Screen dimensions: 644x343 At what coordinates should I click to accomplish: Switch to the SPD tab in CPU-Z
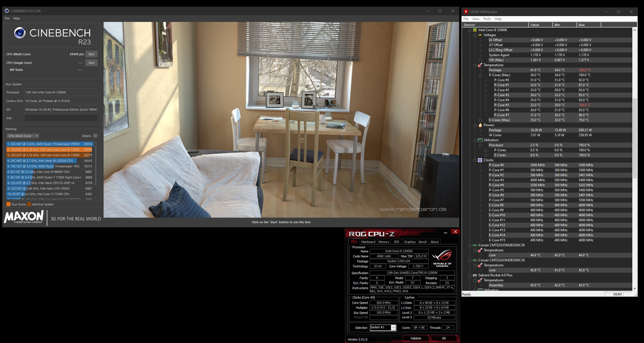pos(396,242)
